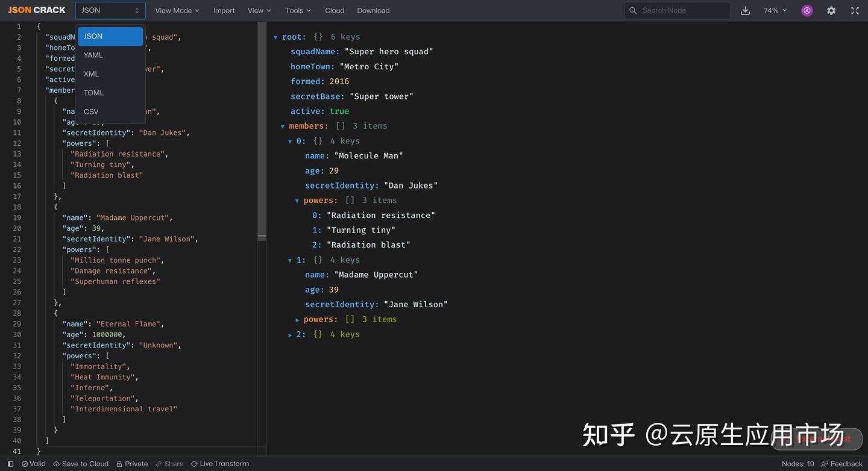The height and width of the screenshot is (471, 868).
Task: Toggle the editor panel icon in status bar
Action: point(10,464)
